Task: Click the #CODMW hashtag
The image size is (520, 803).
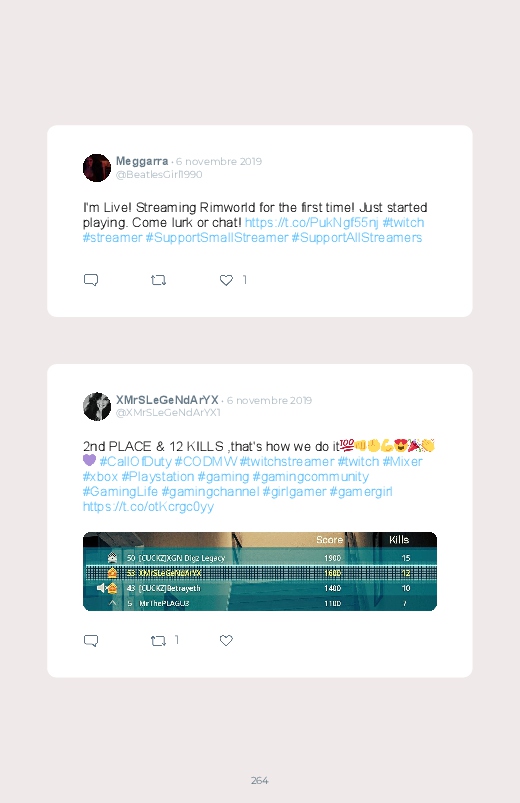Action: [205, 461]
